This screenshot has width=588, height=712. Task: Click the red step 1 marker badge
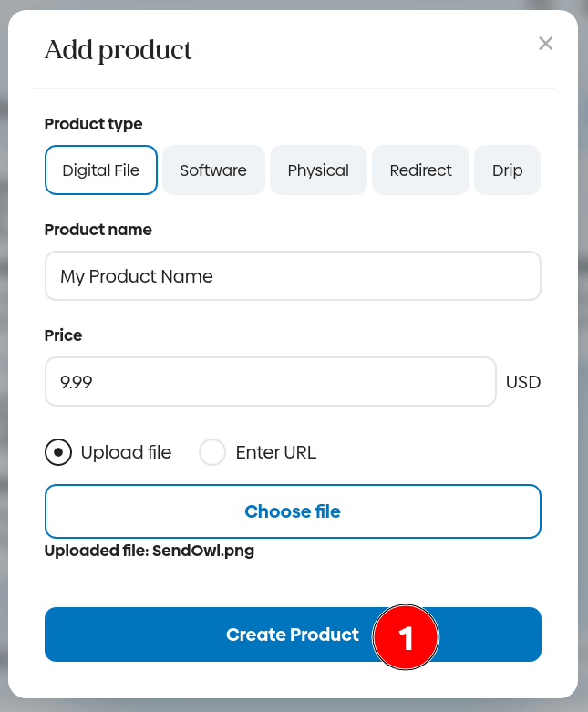coord(406,637)
